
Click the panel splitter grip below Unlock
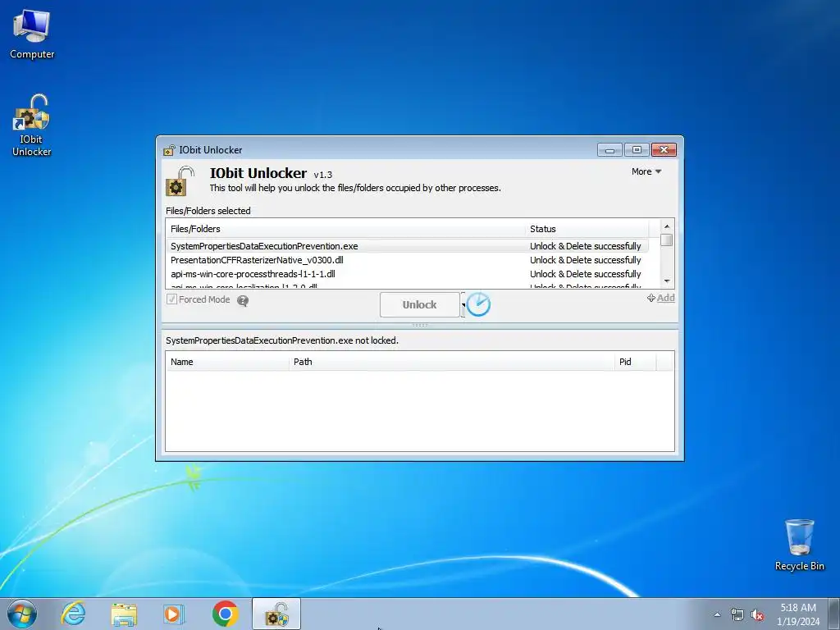point(419,325)
